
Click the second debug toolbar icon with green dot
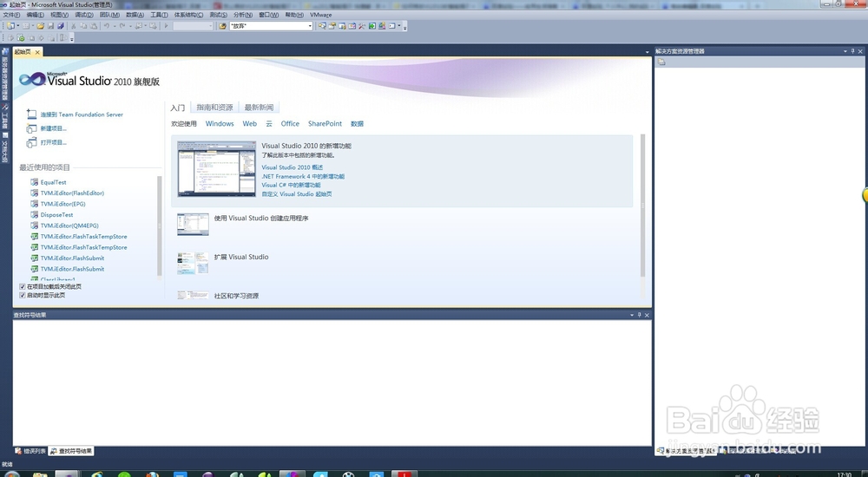tap(21, 37)
